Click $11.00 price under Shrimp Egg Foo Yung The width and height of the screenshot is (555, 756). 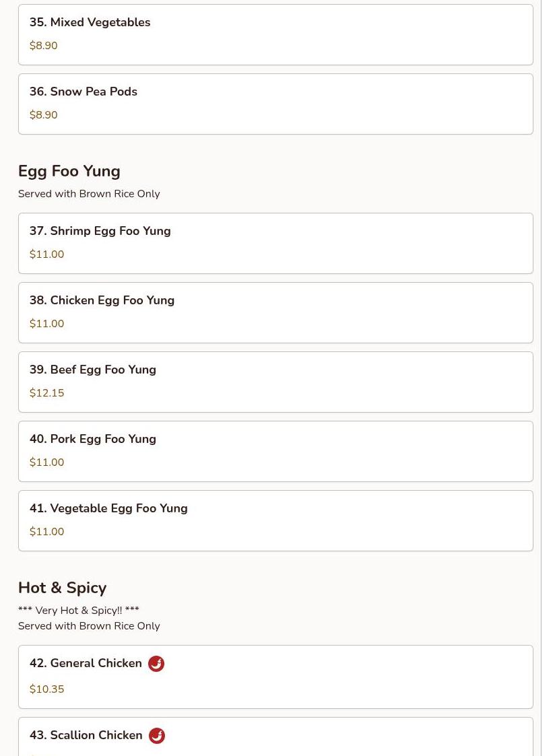point(46,254)
